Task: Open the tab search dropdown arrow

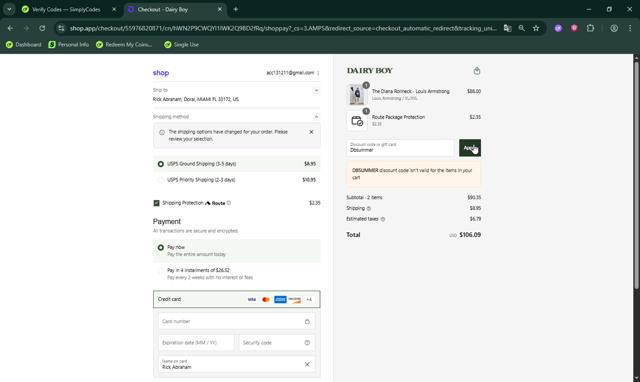Action: pos(9,9)
